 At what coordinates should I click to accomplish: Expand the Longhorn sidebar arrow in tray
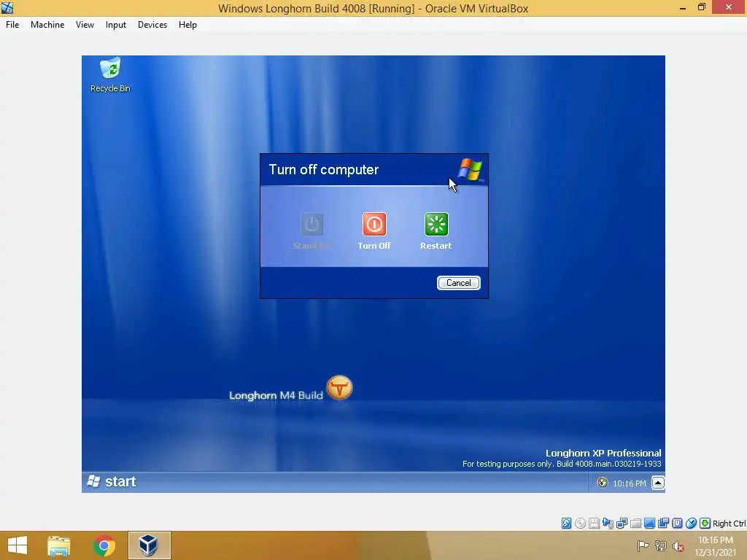(x=658, y=483)
